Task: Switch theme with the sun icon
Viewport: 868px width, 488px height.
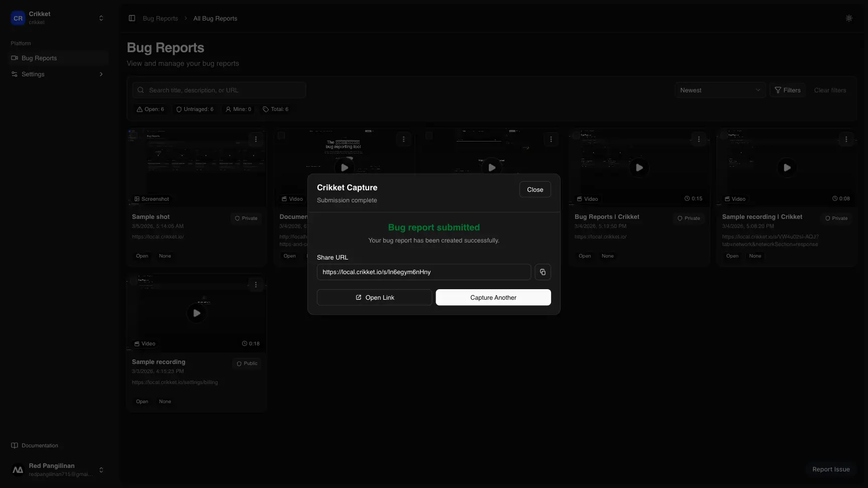Action: point(849,18)
